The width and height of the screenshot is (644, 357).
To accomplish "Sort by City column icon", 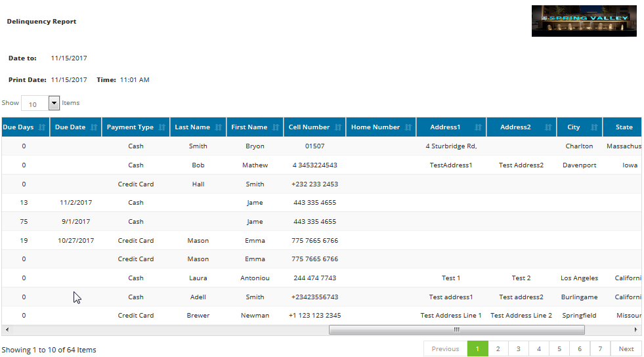I will (594, 127).
